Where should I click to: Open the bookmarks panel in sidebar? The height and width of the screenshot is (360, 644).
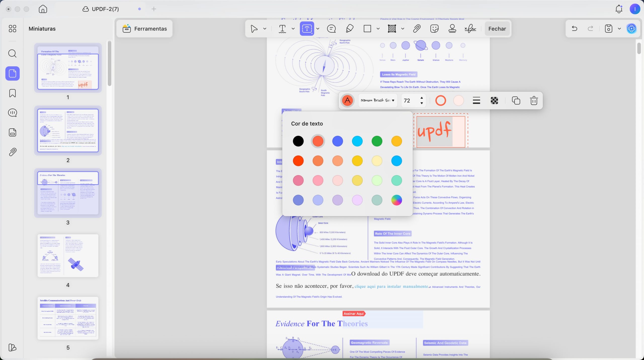click(13, 93)
